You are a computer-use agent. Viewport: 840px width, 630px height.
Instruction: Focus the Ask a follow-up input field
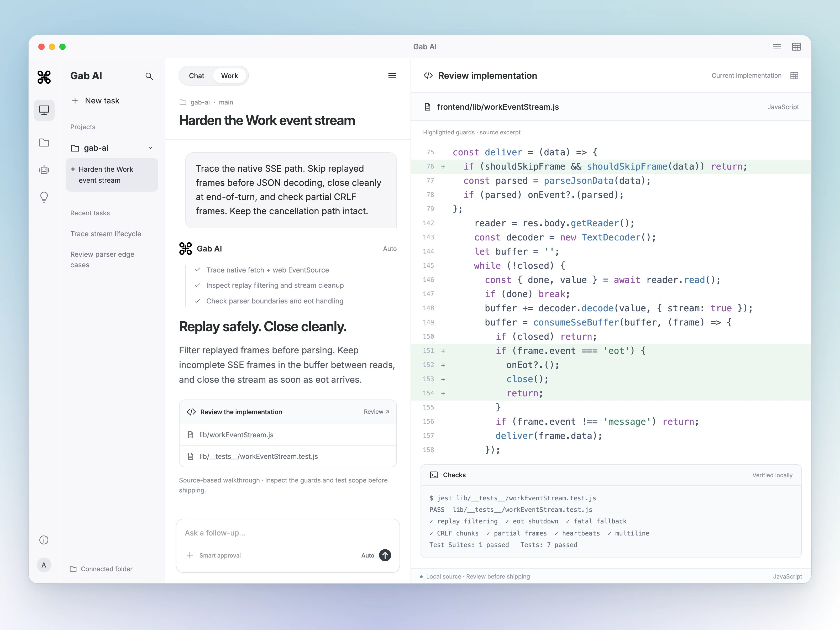(288, 533)
